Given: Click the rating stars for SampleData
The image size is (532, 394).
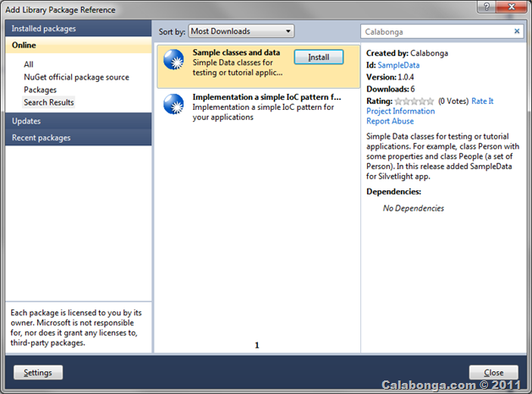Looking at the screenshot, I should pos(414,101).
